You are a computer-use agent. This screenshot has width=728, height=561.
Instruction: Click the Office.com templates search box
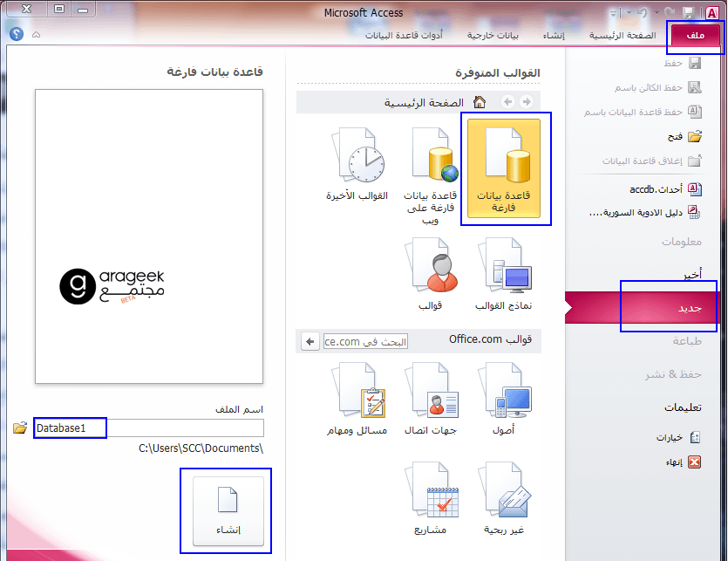pyautogui.click(x=365, y=342)
